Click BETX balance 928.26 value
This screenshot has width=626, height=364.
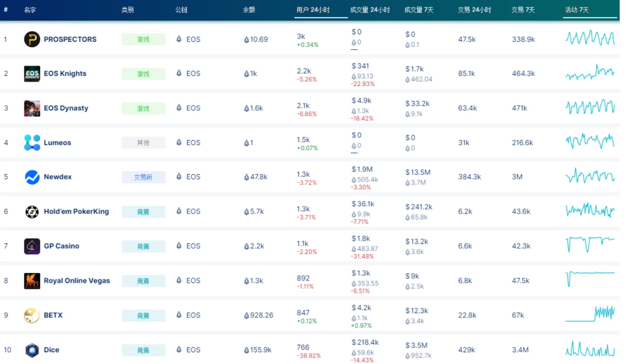pos(258,315)
